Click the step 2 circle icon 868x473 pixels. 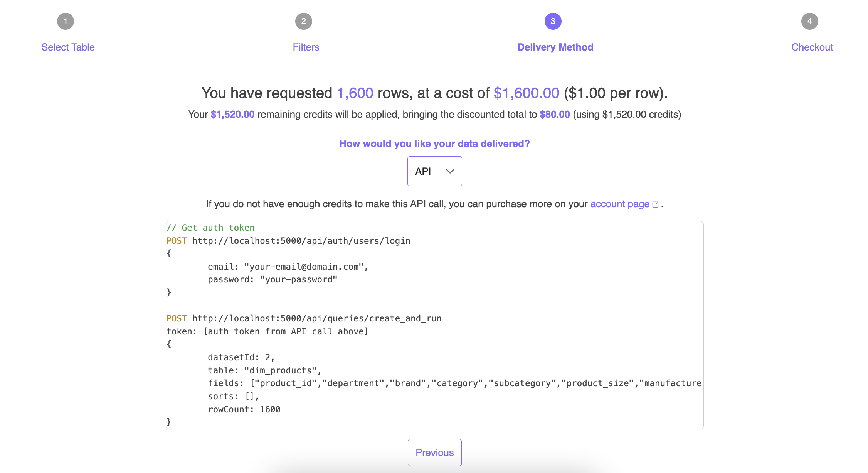[304, 21]
